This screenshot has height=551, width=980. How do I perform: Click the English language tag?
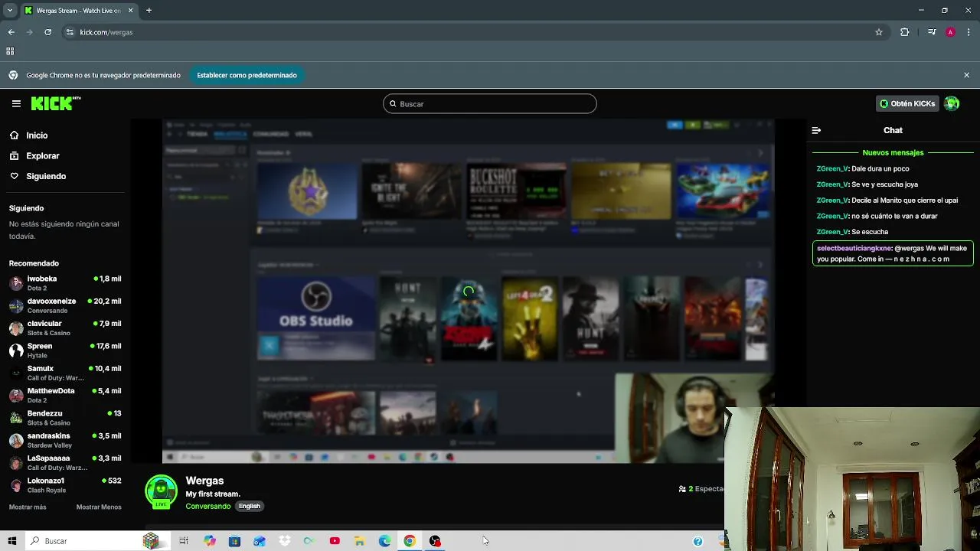click(249, 506)
